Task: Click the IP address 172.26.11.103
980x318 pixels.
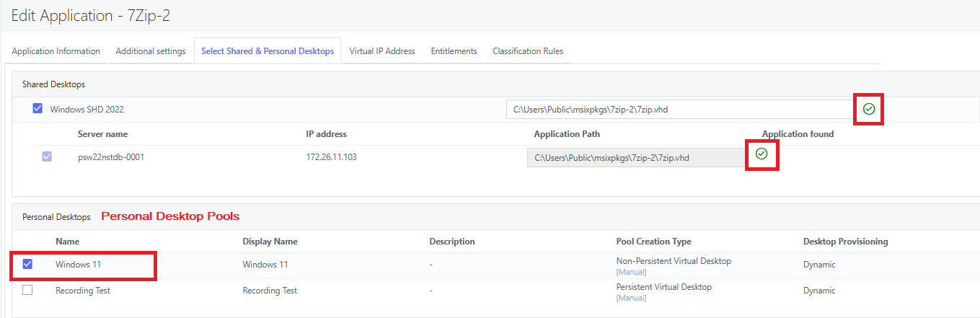Action: (331, 157)
